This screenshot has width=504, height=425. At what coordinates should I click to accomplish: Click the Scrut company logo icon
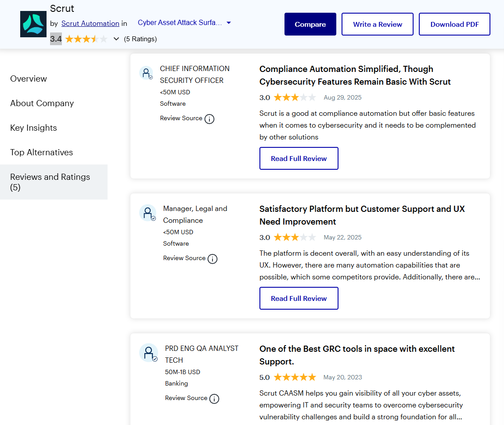pyautogui.click(x=33, y=24)
